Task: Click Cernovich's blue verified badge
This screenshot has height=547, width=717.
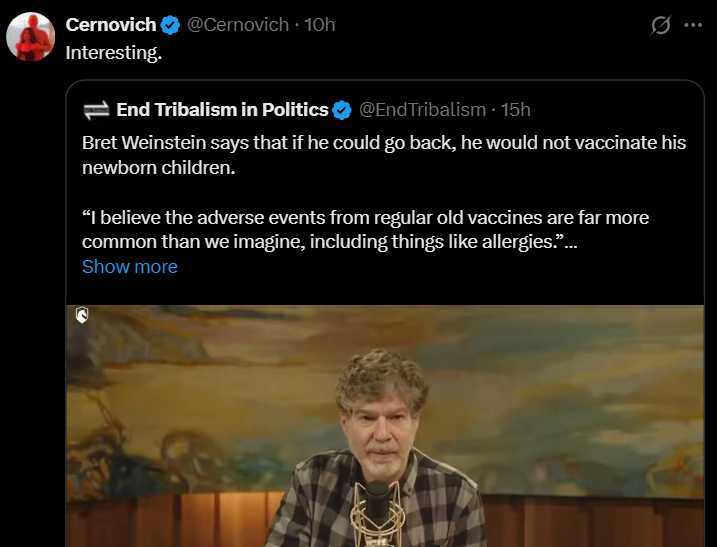Action: point(169,25)
